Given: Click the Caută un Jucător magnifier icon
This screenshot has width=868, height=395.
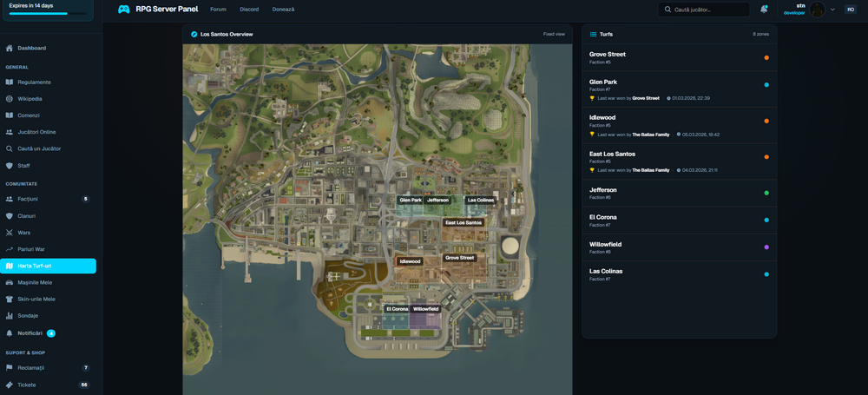Looking at the screenshot, I should point(10,148).
